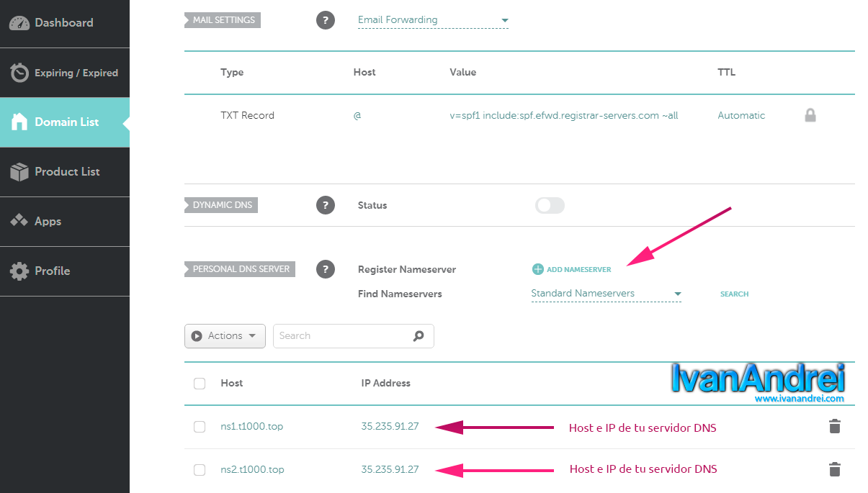Open Apps in sidebar
The width and height of the screenshot is (868, 493).
click(65, 222)
